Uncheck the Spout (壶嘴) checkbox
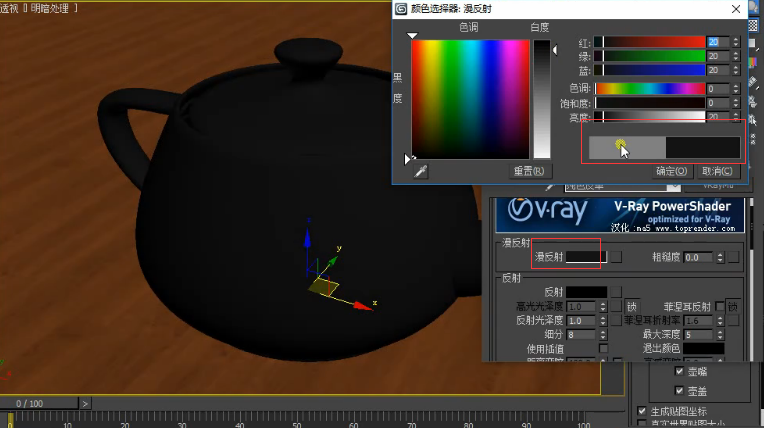This screenshot has width=764, height=428. pos(679,371)
